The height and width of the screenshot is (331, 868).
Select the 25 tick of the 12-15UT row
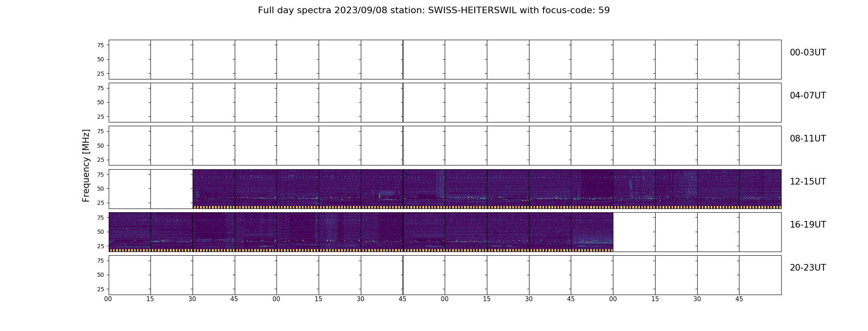(x=100, y=203)
